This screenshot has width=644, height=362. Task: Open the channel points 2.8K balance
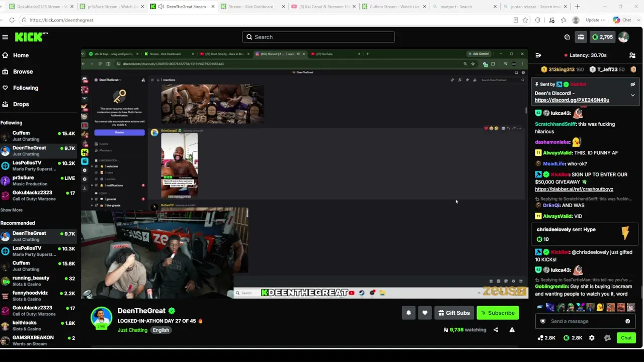pyautogui.click(x=546, y=338)
